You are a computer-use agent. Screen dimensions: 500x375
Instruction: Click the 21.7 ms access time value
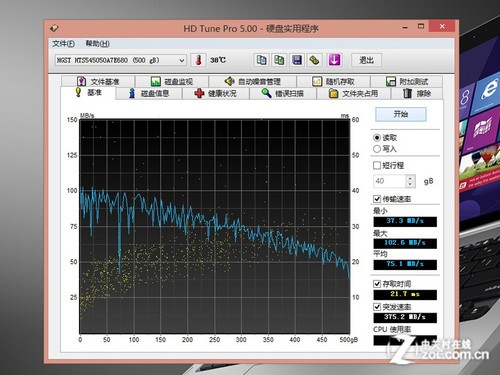tap(405, 295)
